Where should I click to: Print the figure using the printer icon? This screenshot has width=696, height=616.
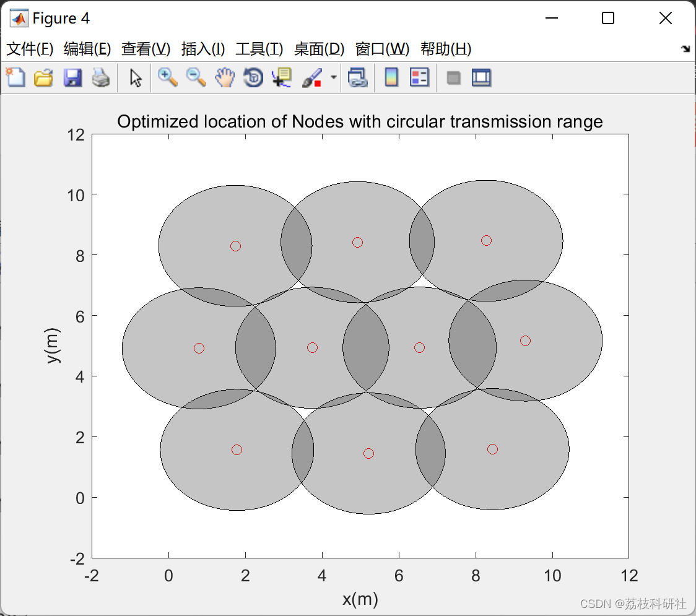point(101,77)
